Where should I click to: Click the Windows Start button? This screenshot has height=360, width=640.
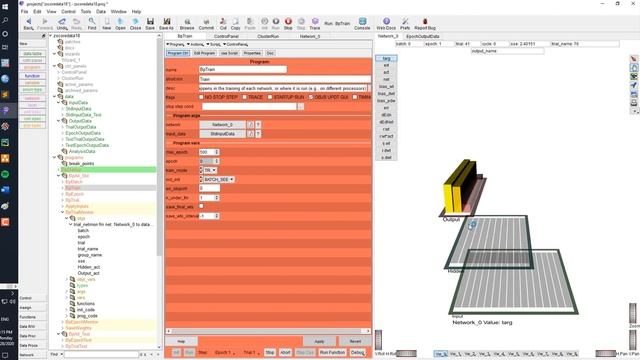[5, 6]
